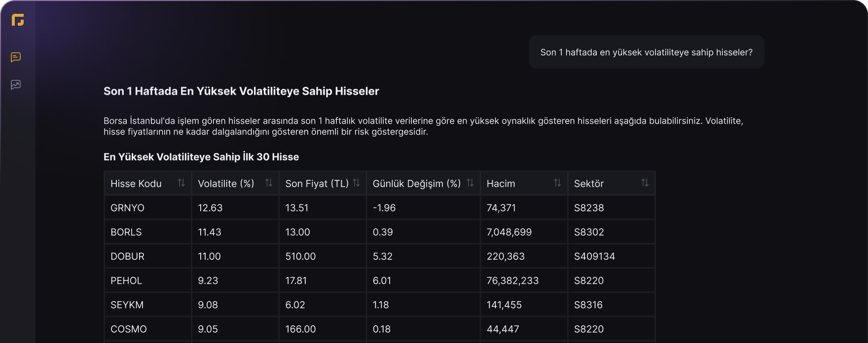Viewport: 868px width, 343px height.
Task: Sort table by Son Fiyat (TL) arrows
Action: click(356, 183)
